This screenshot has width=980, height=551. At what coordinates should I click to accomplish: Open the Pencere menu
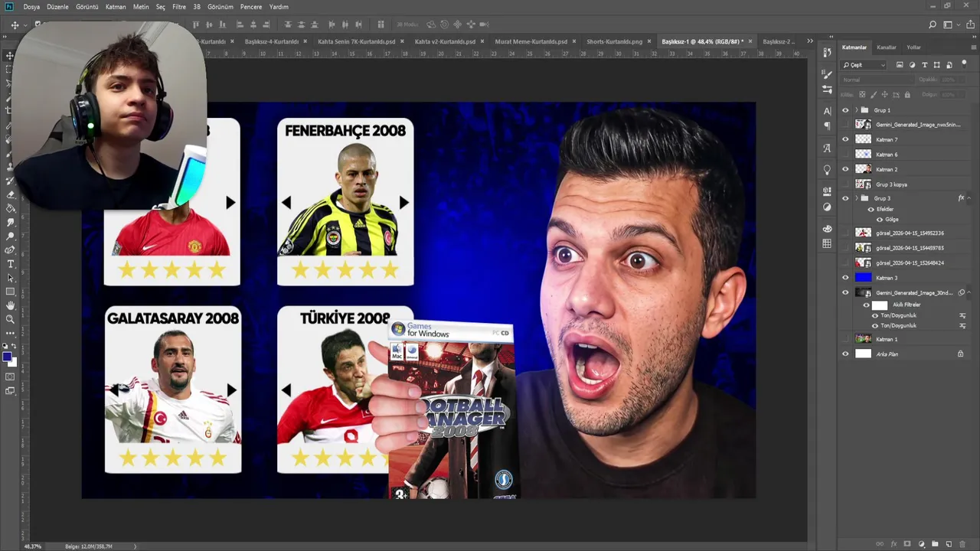251,7
